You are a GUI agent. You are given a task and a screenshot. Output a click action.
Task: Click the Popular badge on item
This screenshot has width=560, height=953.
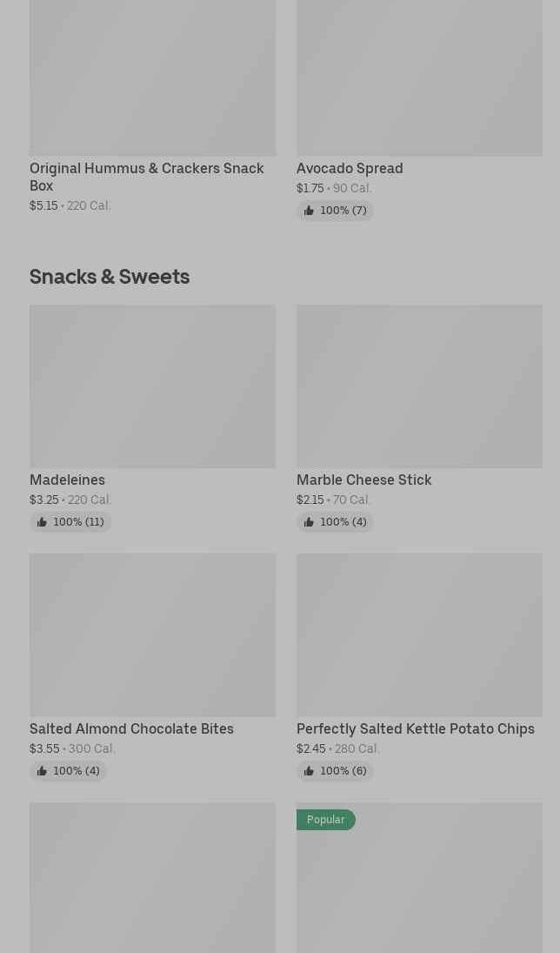coord(325,820)
